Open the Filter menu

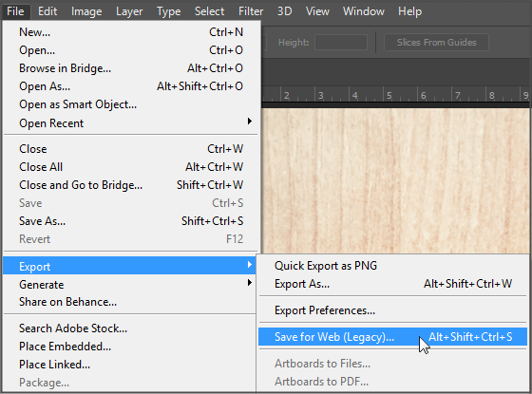tap(251, 11)
